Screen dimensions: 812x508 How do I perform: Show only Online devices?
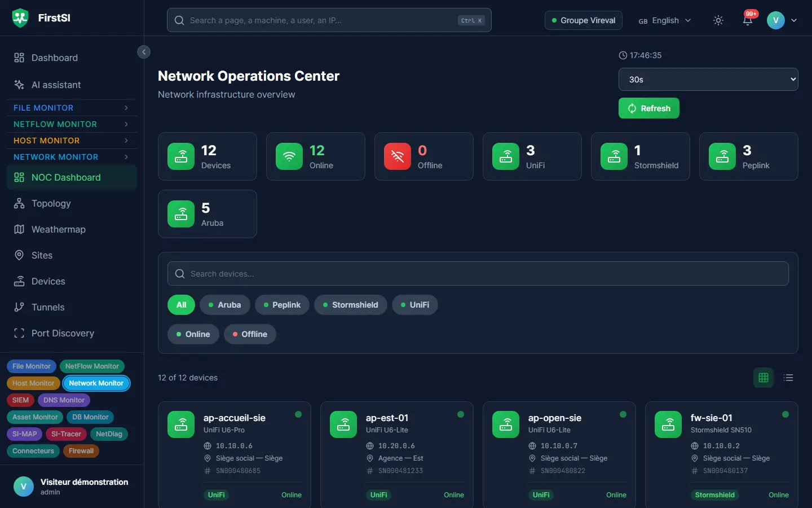(x=193, y=334)
